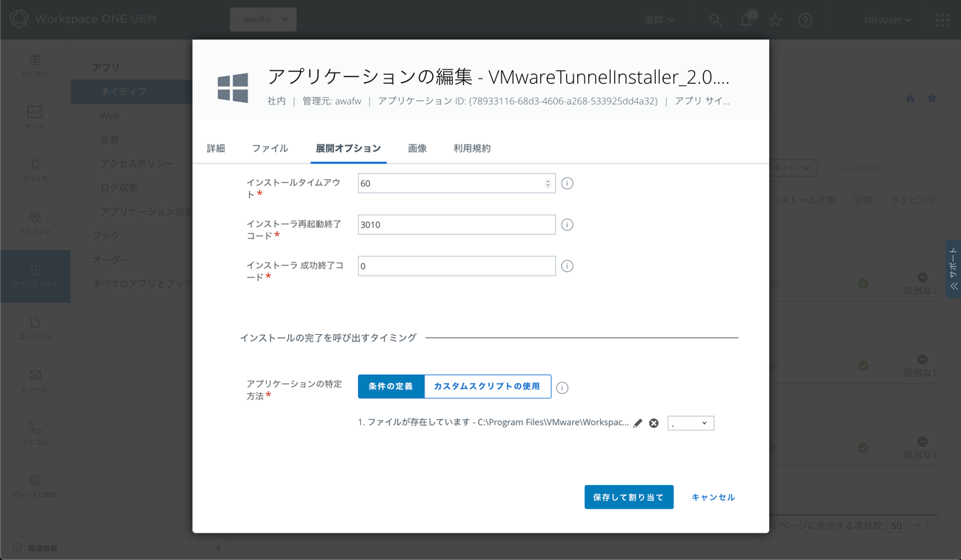Open グループと設定 in the sidebar
Viewport: 961px width, 560px height.
pyautogui.click(x=35, y=486)
